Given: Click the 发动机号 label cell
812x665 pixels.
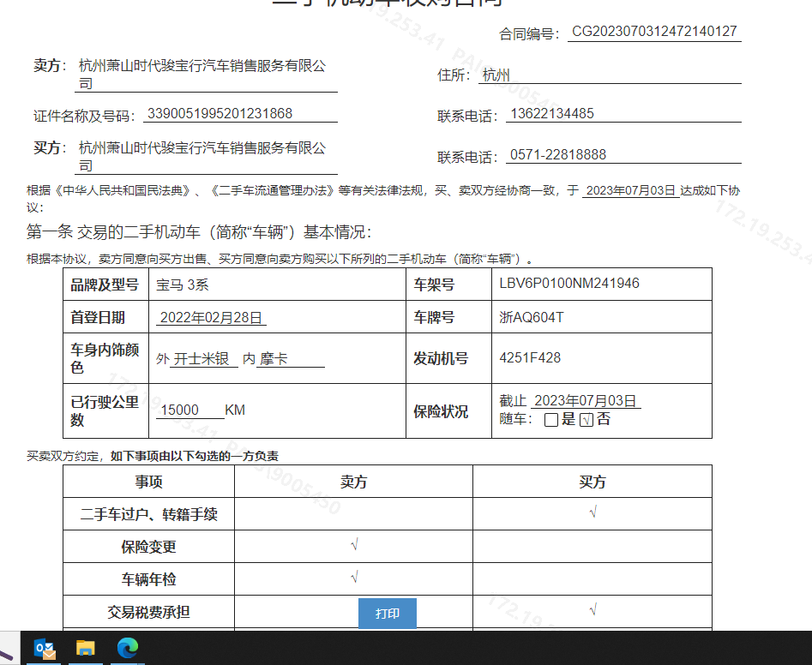Looking at the screenshot, I should point(449,358).
